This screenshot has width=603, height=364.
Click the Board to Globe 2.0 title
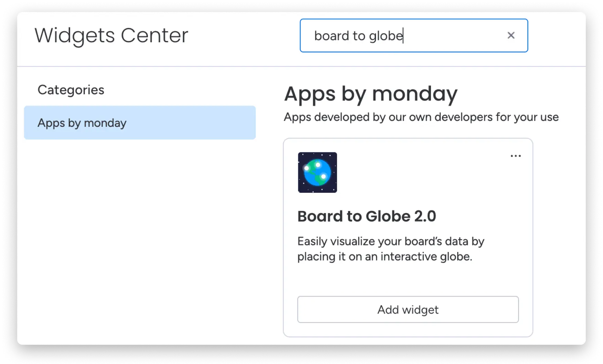pos(367,216)
